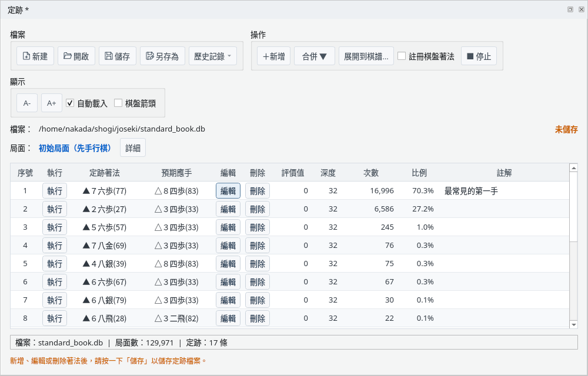The image size is (588, 376).
Task: Delete row 7 move ▲６八銀(79)
Action: point(258,300)
